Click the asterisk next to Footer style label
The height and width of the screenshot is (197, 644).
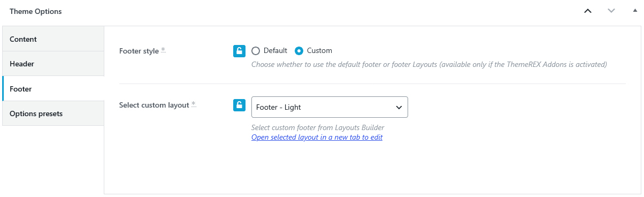pos(163,50)
